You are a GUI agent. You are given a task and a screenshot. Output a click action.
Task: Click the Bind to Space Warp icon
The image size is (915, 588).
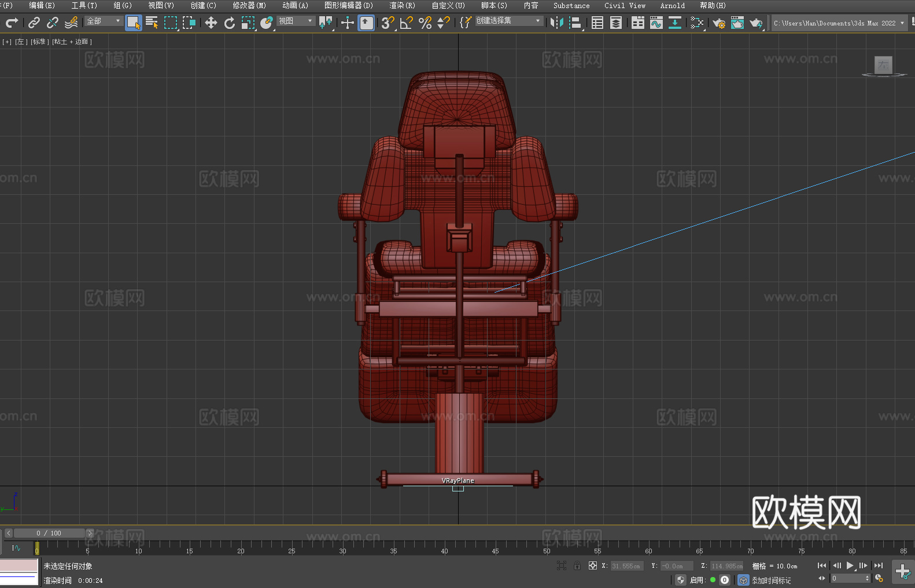(71, 23)
